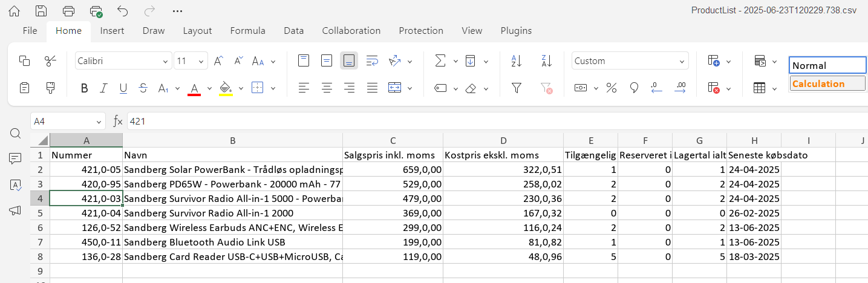Expand the Summation function dropdown arrow
Image resolution: width=868 pixels, height=283 pixels.
[455, 61]
